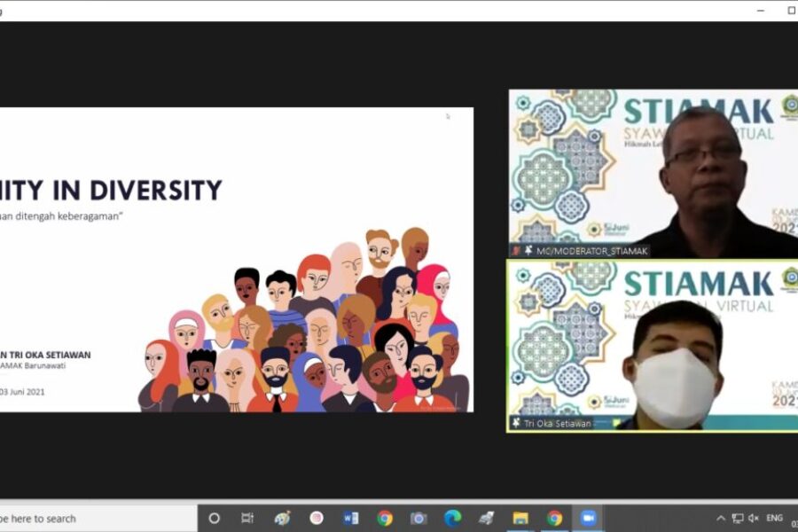Click the pin icon beside Tri Oka Setiawan
The width and height of the screenshot is (798, 532).
tap(516, 423)
